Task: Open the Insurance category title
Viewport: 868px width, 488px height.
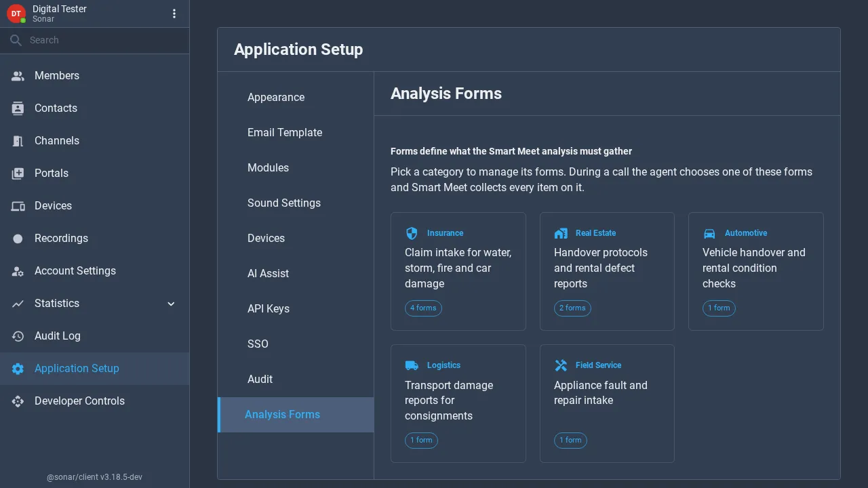Action: [445, 233]
